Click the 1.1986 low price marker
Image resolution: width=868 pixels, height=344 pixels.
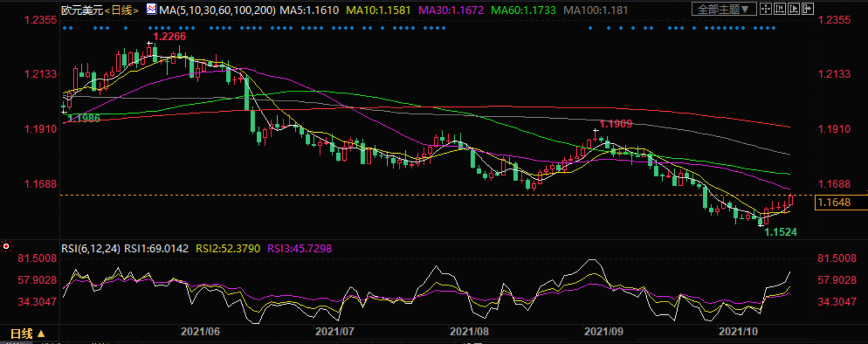pyautogui.click(x=84, y=119)
